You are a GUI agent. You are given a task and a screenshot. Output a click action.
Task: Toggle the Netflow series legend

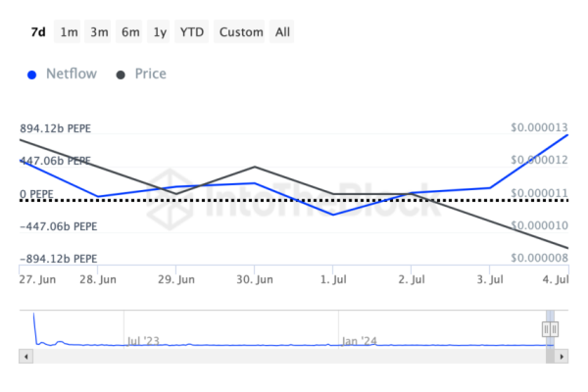(71, 73)
